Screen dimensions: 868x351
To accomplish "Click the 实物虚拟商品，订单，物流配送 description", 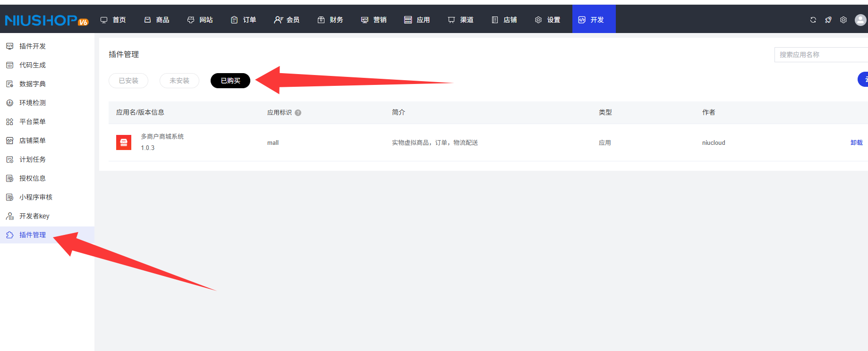I will point(435,142).
